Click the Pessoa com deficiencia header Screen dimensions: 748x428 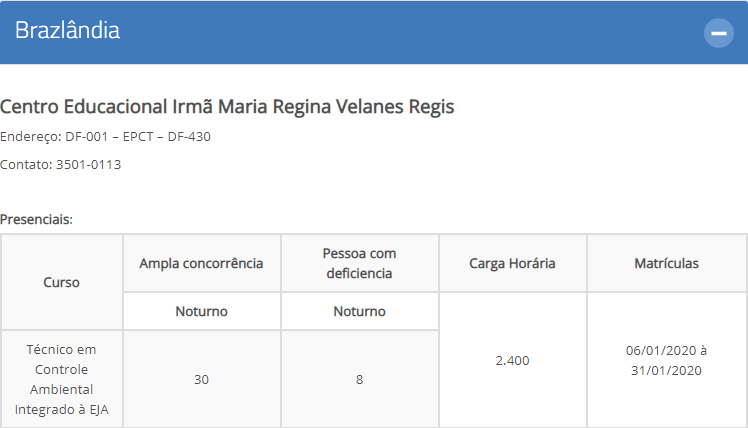coord(359,263)
